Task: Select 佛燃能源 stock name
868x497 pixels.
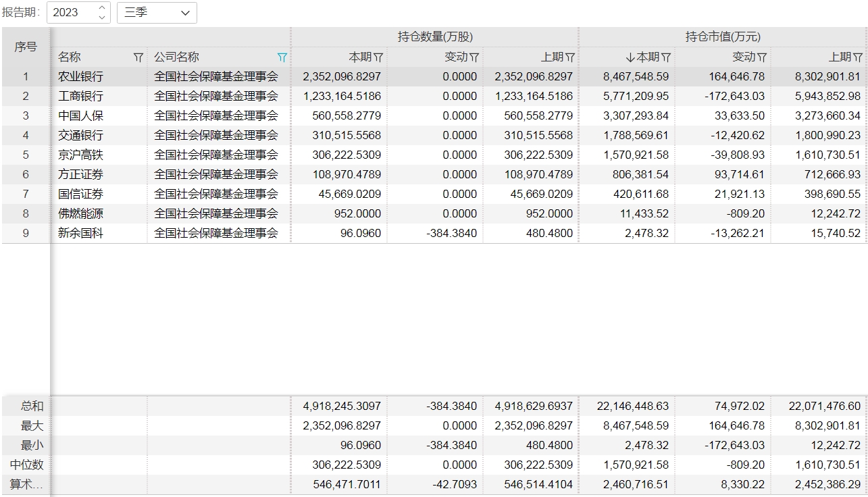Action: (81, 214)
